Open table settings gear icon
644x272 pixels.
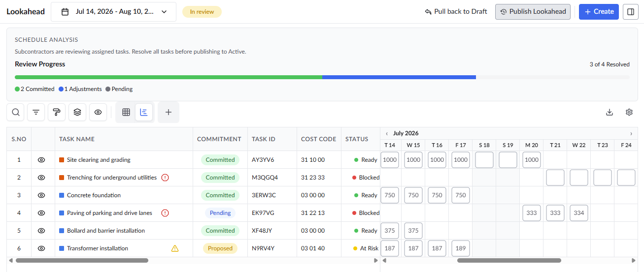click(629, 112)
